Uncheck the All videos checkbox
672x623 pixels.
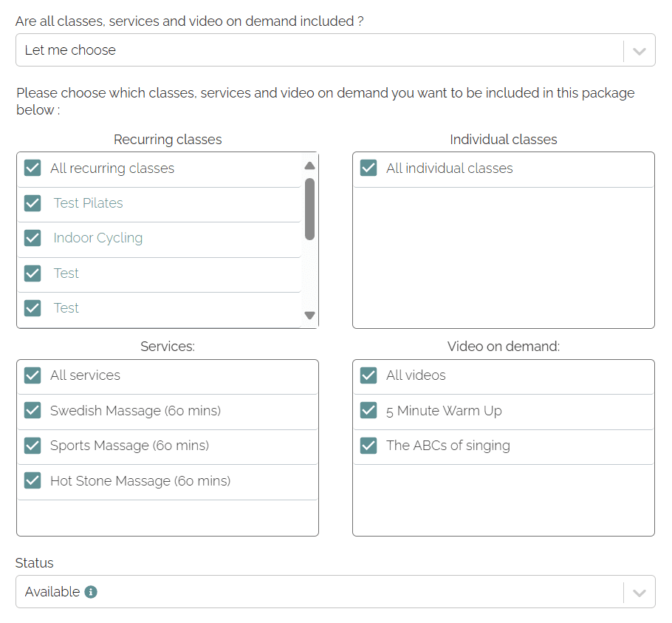[368, 375]
